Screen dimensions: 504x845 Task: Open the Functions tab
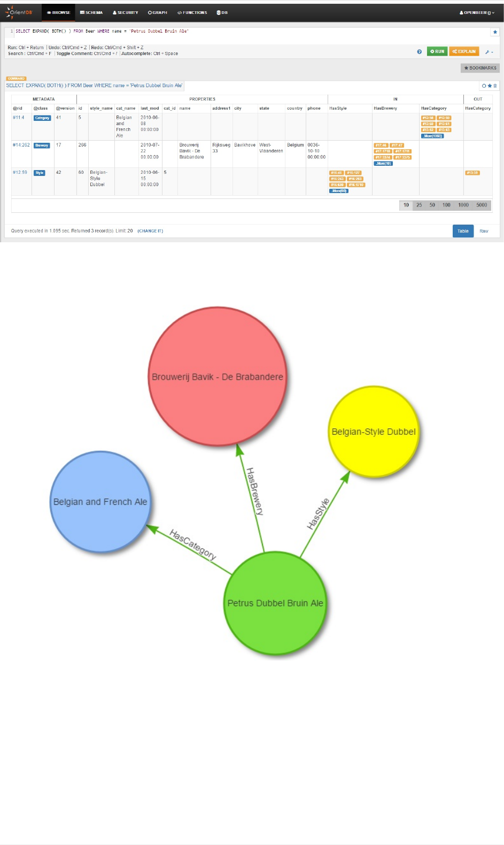pyautogui.click(x=192, y=12)
